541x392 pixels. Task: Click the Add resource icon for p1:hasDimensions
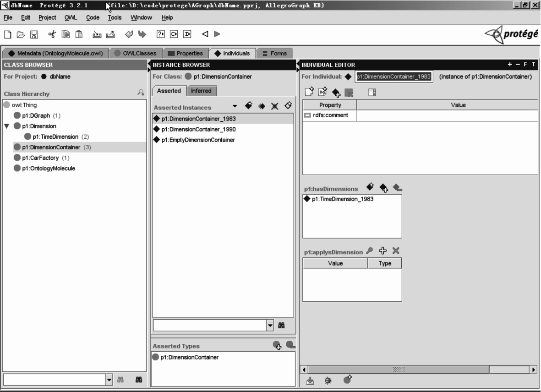[384, 188]
